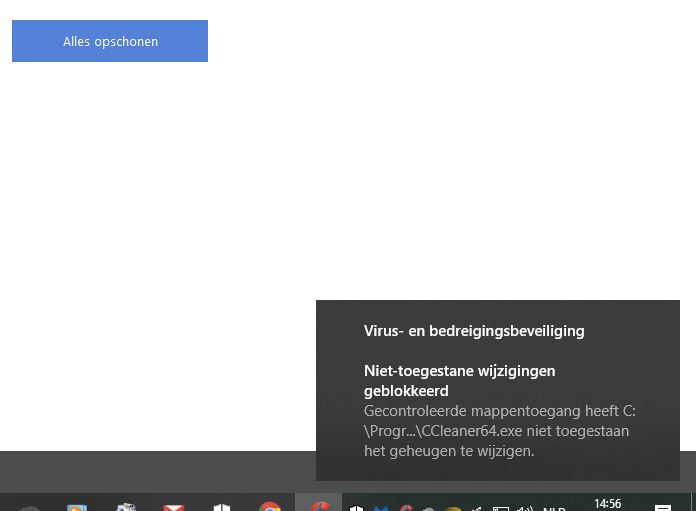Open the calendar from the 14:56 clock
Screen dimensions: 696x511
click(607, 505)
